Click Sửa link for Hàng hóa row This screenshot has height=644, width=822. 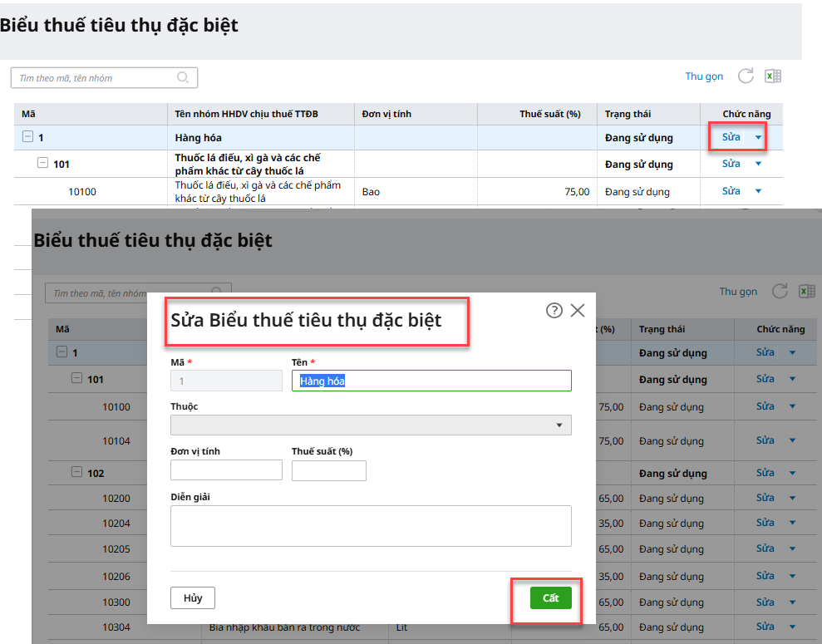(731, 137)
